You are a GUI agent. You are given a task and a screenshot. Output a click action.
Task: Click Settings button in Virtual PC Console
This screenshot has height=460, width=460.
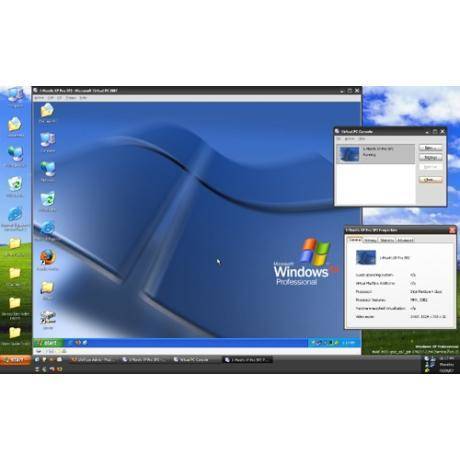tap(430, 157)
